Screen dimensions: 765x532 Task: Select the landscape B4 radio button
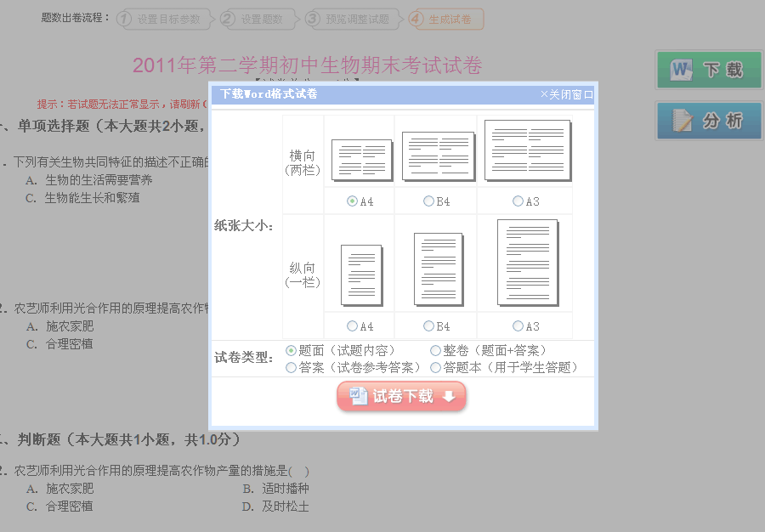[x=428, y=201]
